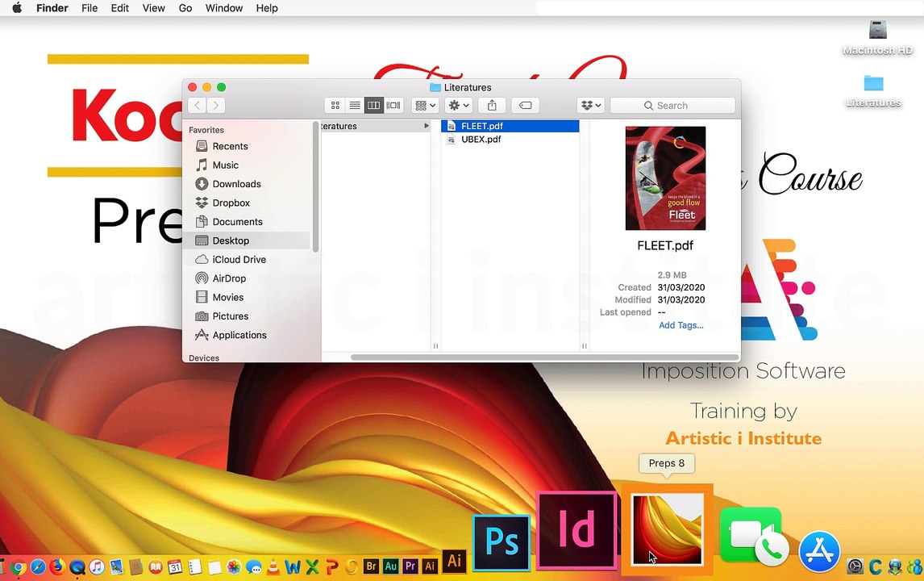Open the Apple menu
This screenshot has width=924, height=581.
[16, 8]
